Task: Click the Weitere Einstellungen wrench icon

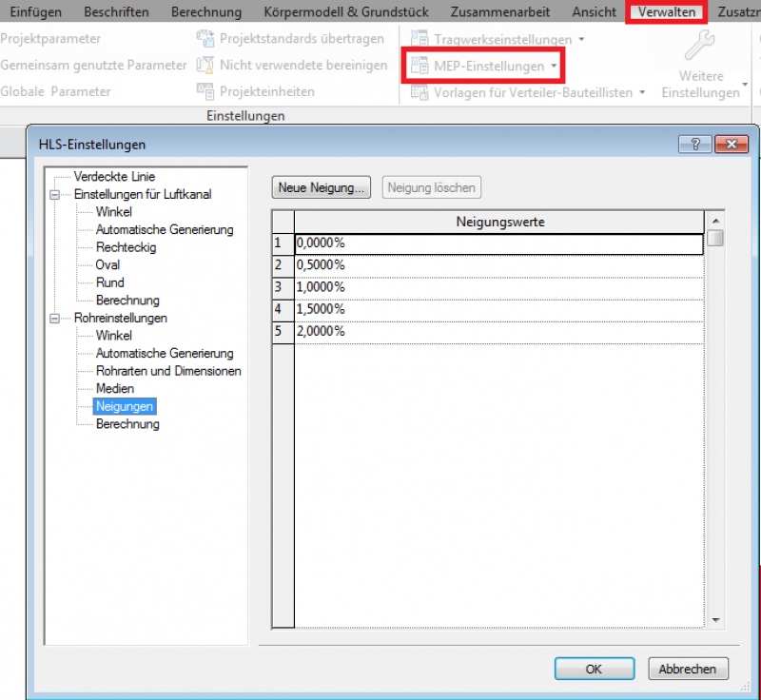Action: [x=700, y=45]
